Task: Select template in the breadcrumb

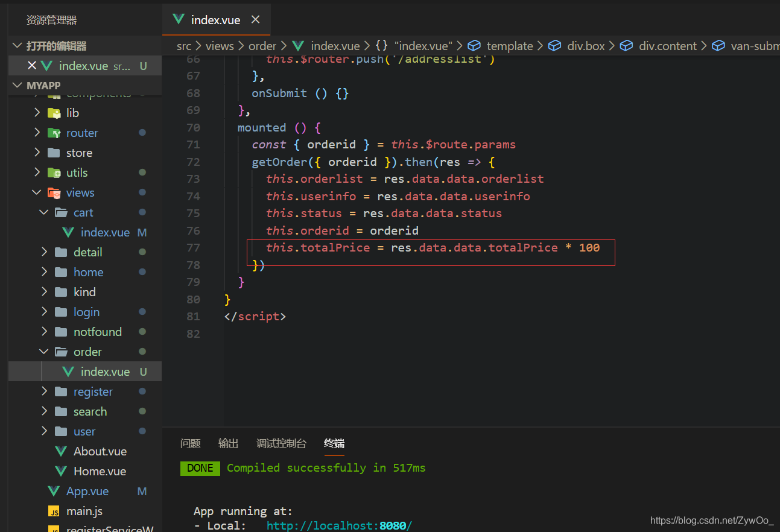Action: pyautogui.click(x=510, y=46)
